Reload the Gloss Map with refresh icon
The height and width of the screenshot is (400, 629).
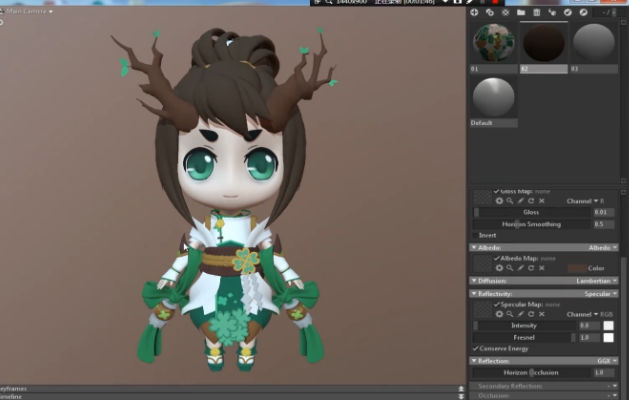tap(531, 201)
